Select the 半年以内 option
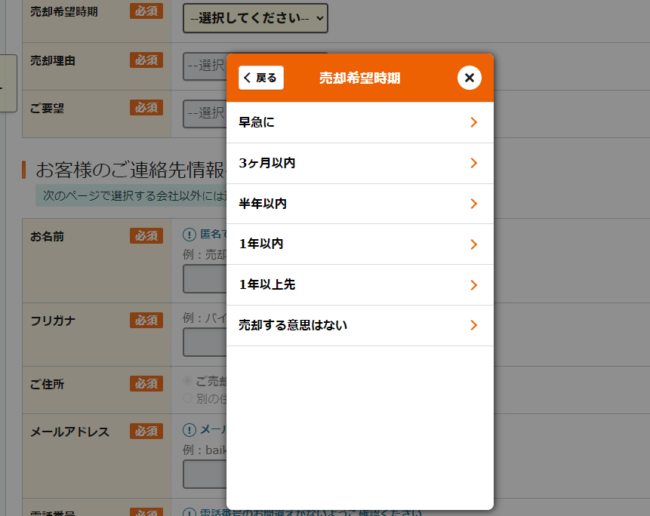The height and width of the screenshot is (516, 650). pos(360,203)
